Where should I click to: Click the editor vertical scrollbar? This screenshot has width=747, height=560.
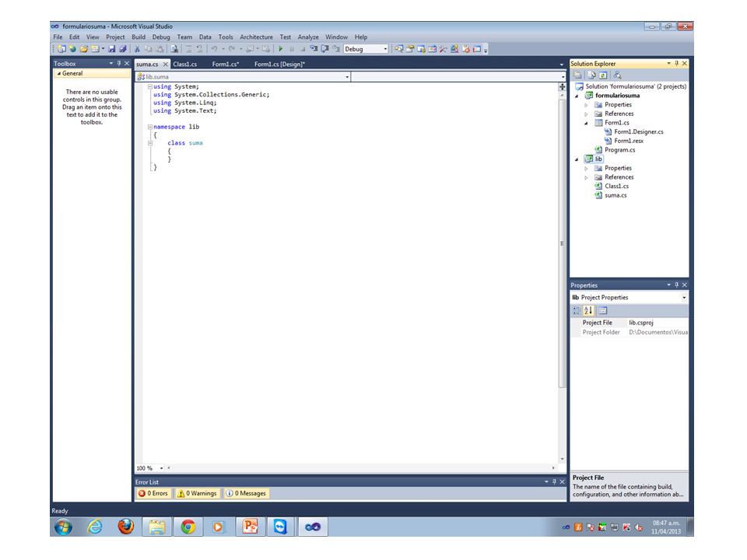[562, 243]
